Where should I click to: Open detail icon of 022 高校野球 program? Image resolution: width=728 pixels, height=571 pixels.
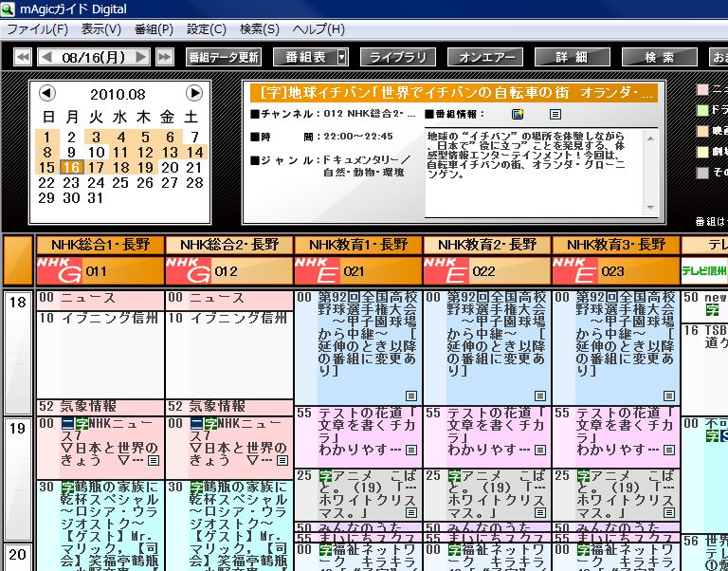pos(540,396)
